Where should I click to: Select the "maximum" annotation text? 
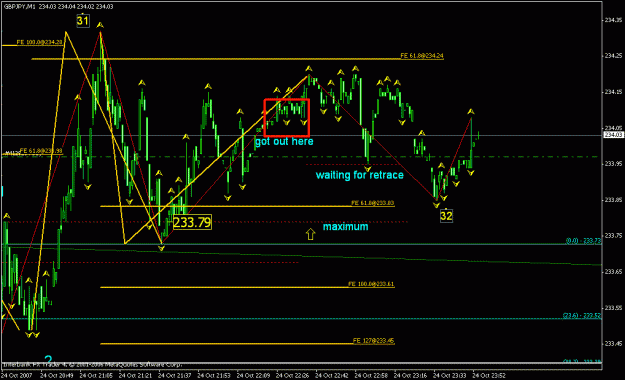(345, 226)
